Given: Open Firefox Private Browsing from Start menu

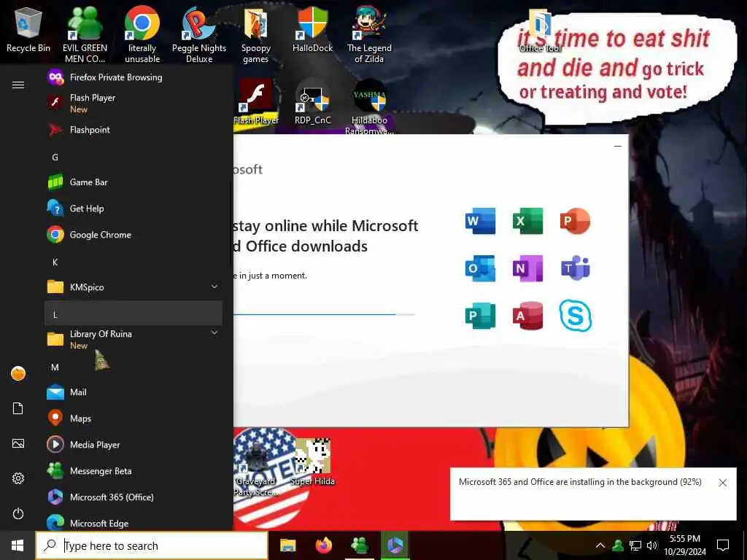Looking at the screenshot, I should pyautogui.click(x=133, y=77).
